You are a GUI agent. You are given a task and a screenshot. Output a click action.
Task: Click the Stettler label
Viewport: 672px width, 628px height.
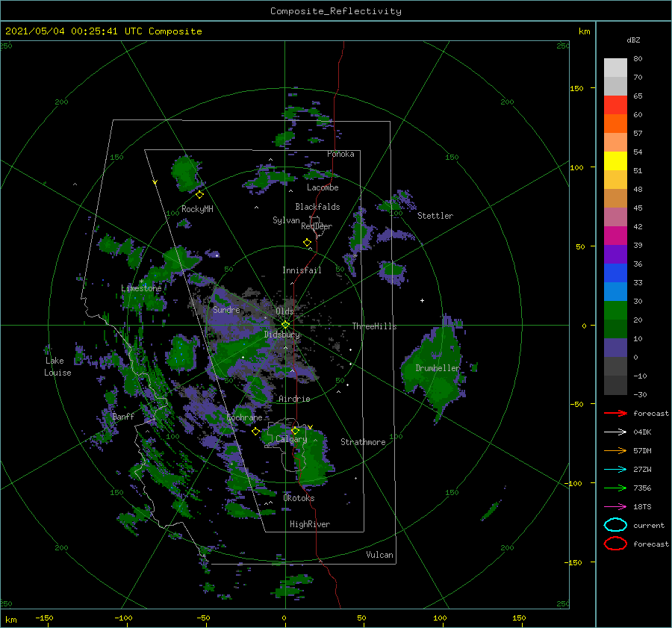(x=435, y=216)
